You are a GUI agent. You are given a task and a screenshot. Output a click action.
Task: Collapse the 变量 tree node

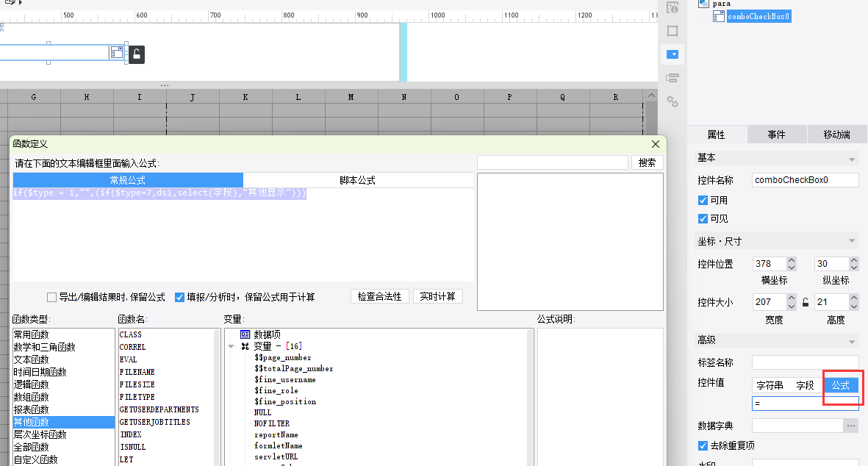[232, 346]
